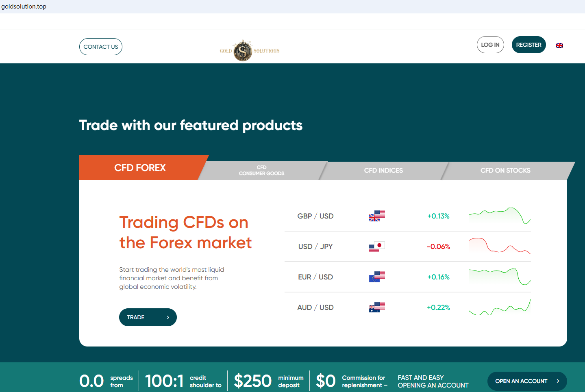585x392 pixels.
Task: Open the CFD INDICES tab
Action: (x=383, y=171)
